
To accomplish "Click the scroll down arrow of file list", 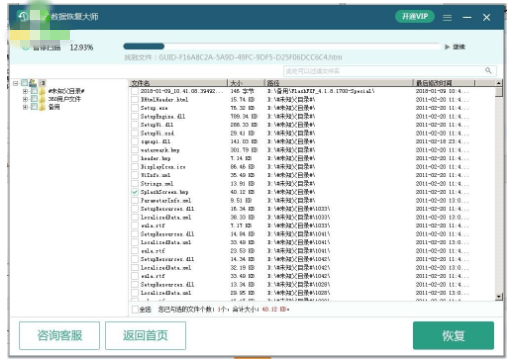I will (x=499, y=296).
